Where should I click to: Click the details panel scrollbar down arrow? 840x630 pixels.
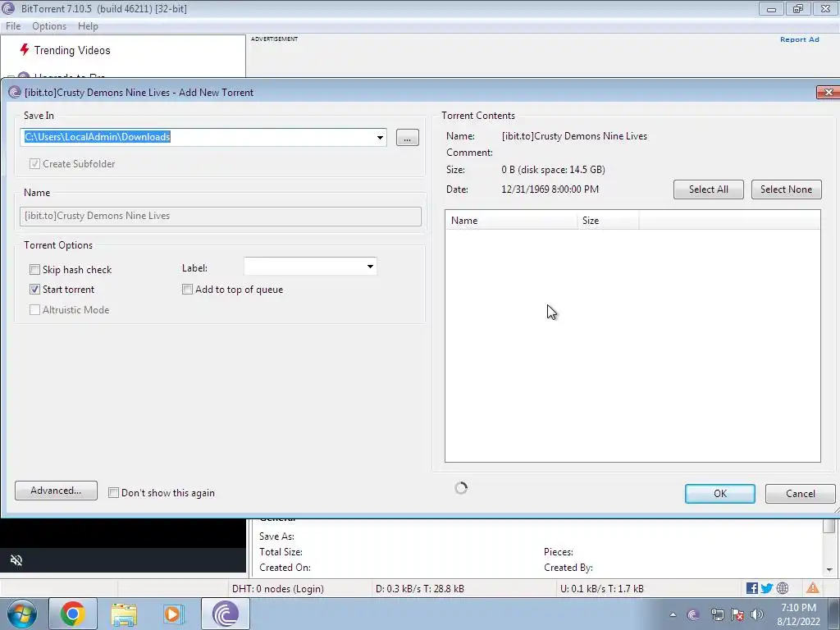point(829,570)
